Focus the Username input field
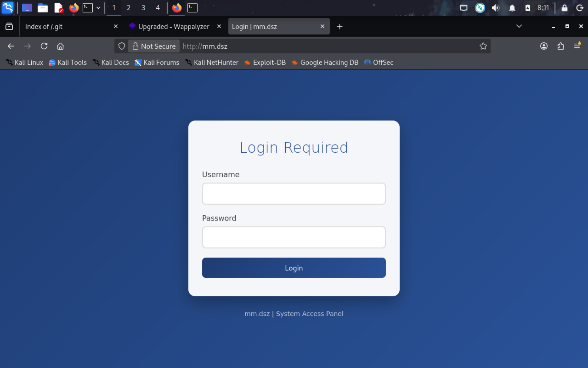This screenshot has height=368, width=588. coord(294,193)
